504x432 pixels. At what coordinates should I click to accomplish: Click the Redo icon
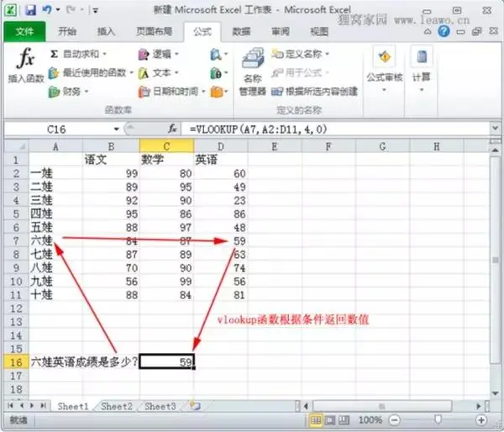71,9
